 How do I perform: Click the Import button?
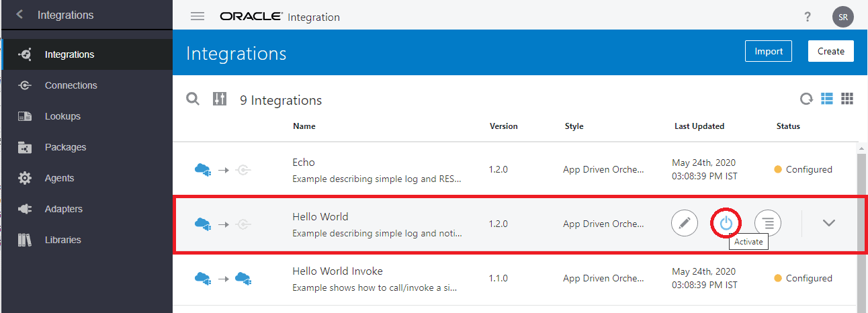769,51
